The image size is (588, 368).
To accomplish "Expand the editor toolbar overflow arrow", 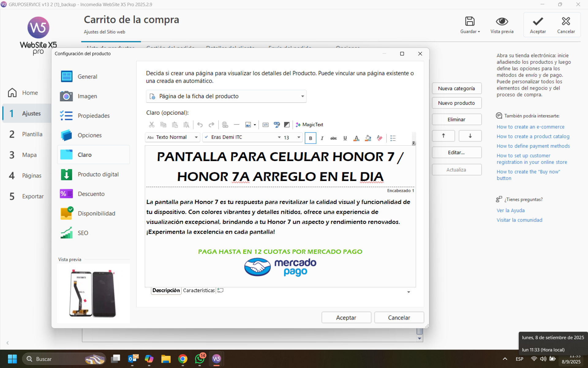I will pos(414,143).
